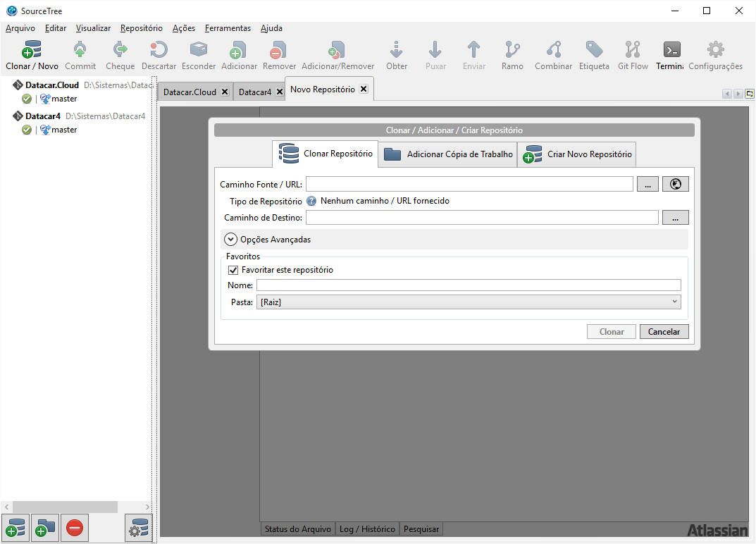Image resolution: width=756 pixels, height=544 pixels.
Task: Switch to the Datacar.Cloud repository tab
Action: tap(190, 92)
